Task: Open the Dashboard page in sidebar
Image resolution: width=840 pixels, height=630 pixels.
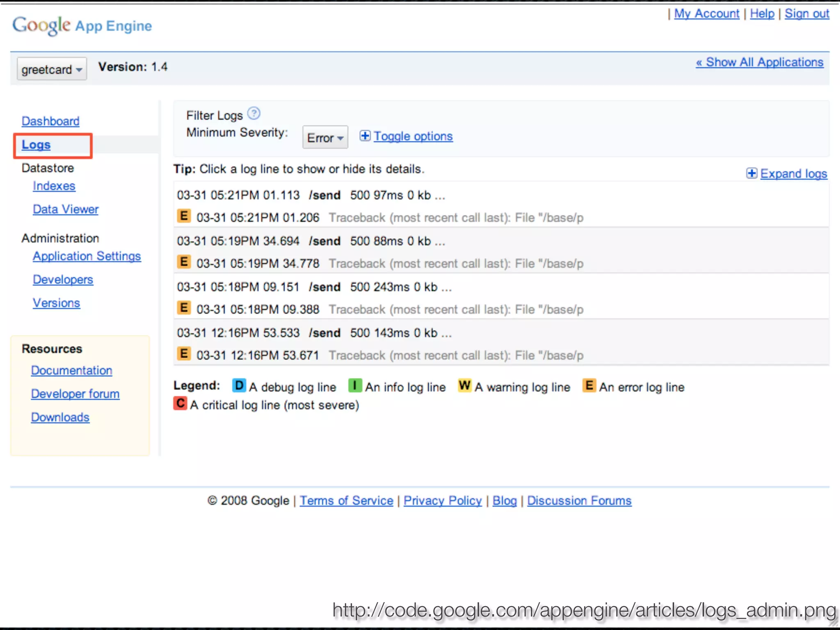Action: click(x=50, y=121)
